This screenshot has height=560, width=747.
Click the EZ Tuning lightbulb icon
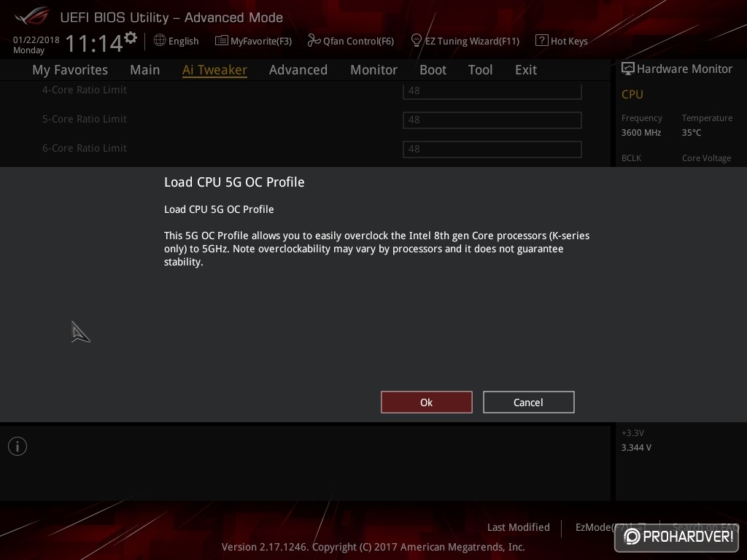[416, 41]
